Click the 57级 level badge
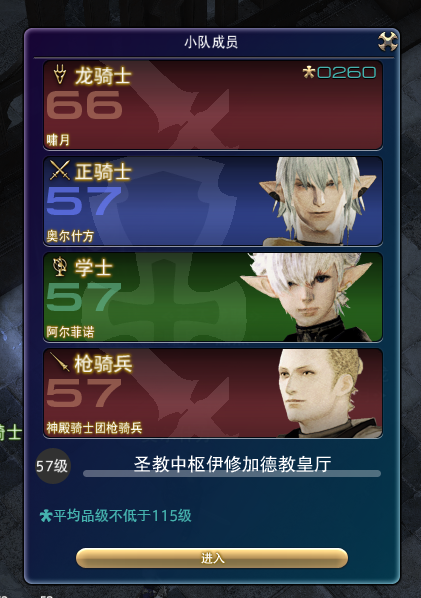Screen dimensions: 421x598 (x=51, y=466)
